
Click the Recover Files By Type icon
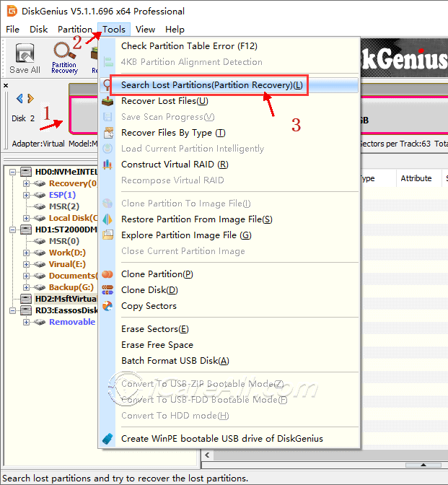pyautogui.click(x=108, y=133)
